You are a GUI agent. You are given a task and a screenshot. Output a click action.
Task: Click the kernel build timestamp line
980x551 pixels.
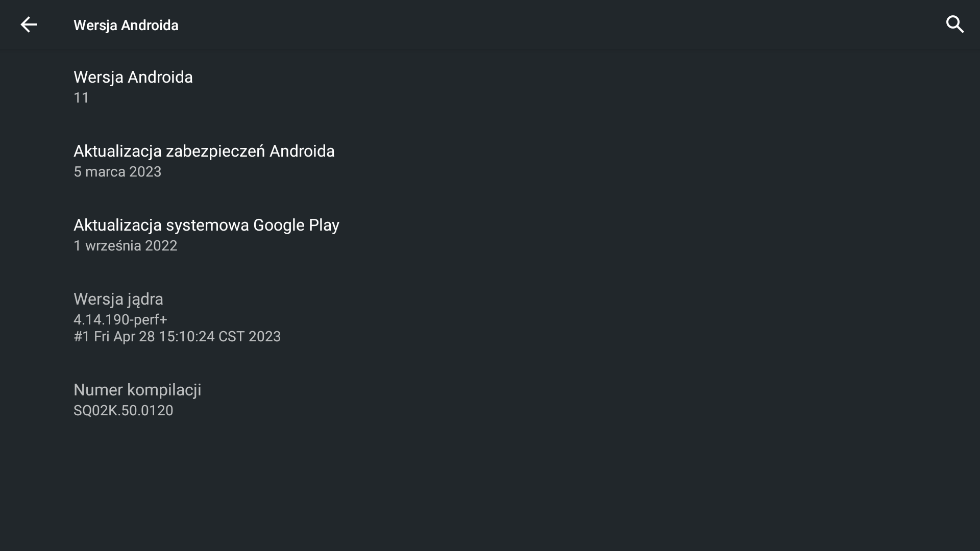pyautogui.click(x=177, y=337)
